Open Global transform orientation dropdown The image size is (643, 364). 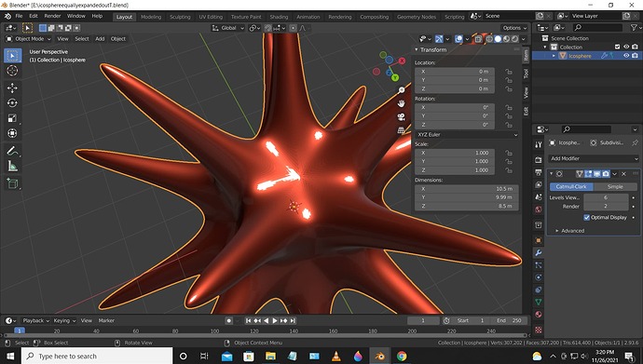click(228, 28)
